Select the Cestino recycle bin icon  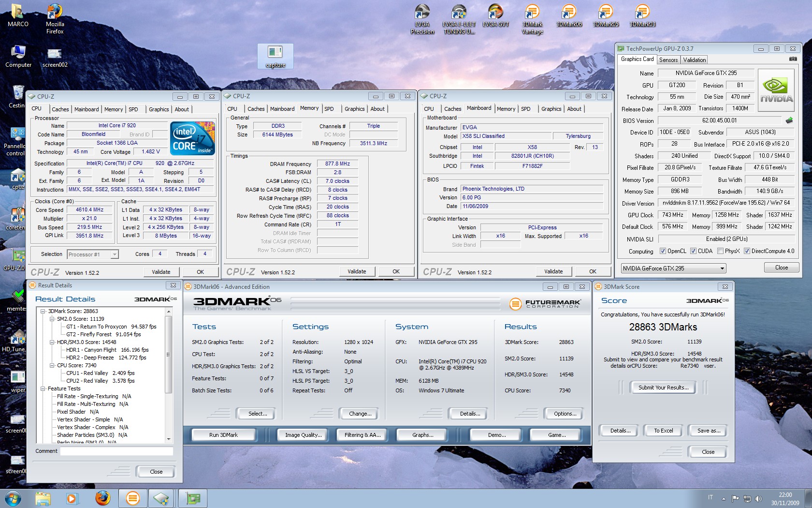point(17,97)
